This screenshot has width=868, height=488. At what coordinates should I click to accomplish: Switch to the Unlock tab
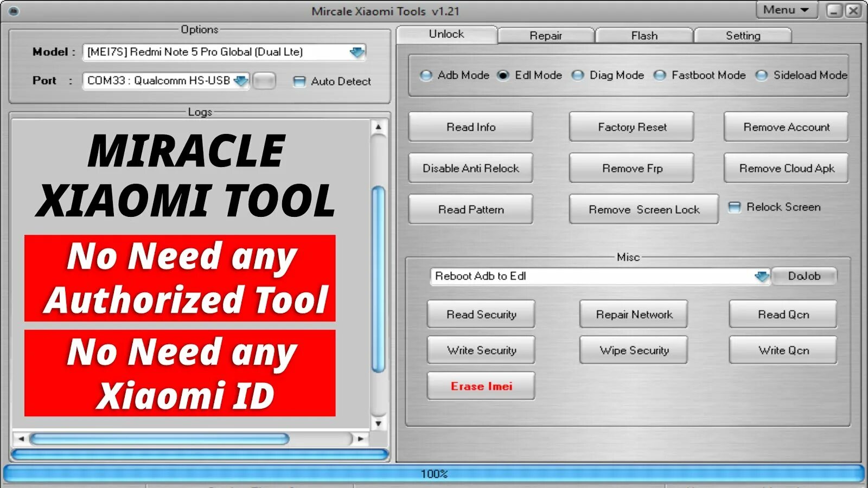[446, 34]
